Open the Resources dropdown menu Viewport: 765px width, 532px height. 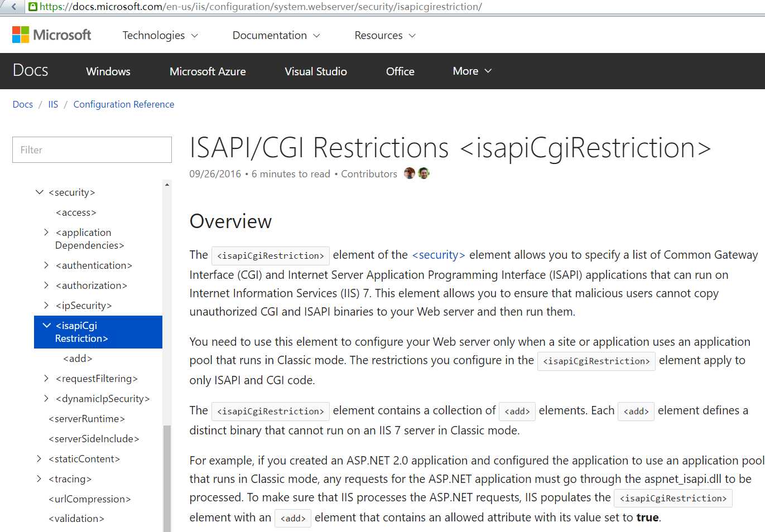(385, 35)
